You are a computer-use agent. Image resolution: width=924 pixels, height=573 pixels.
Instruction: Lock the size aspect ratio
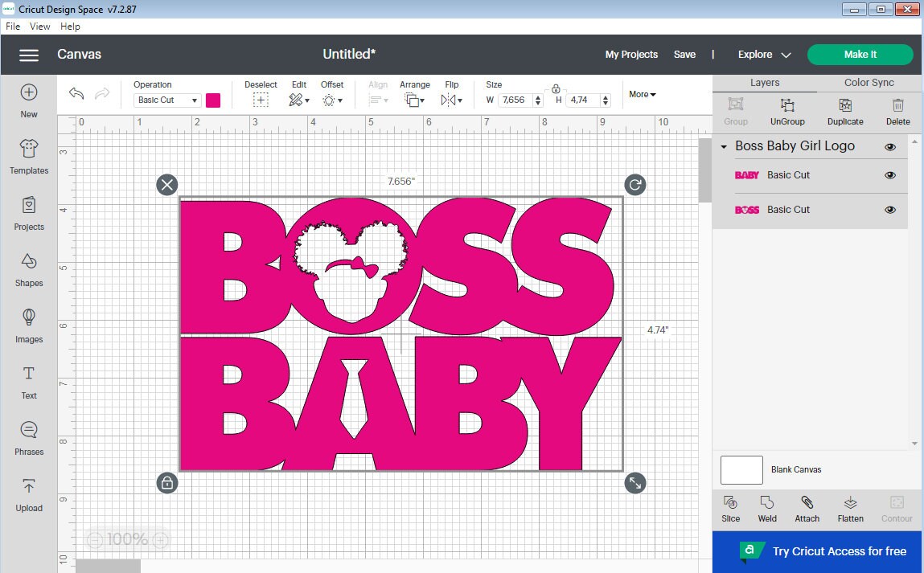[x=555, y=90]
